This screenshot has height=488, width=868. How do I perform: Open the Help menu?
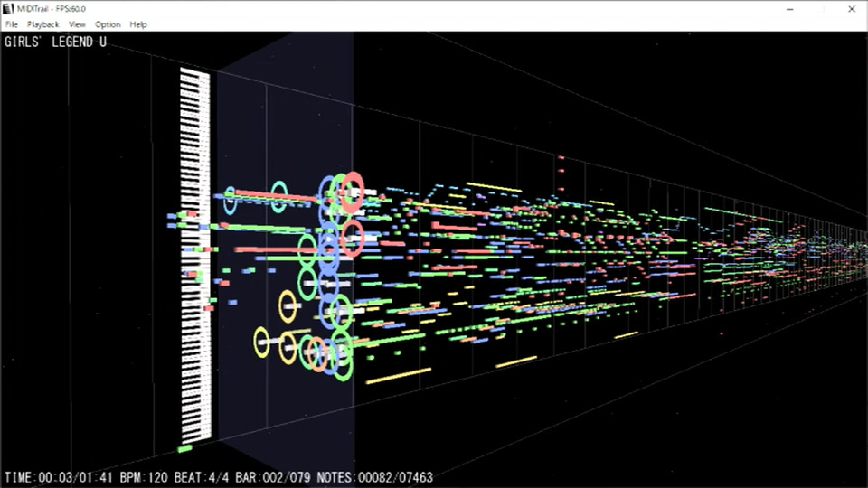pyautogui.click(x=138, y=24)
